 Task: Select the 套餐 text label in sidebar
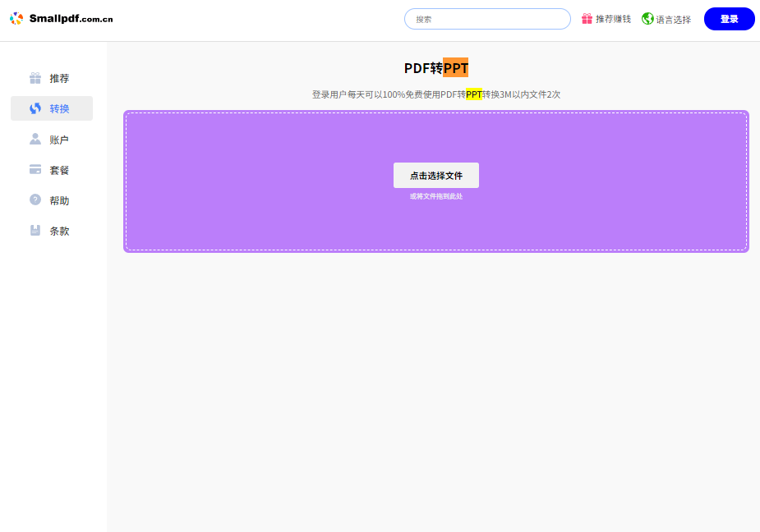point(59,170)
